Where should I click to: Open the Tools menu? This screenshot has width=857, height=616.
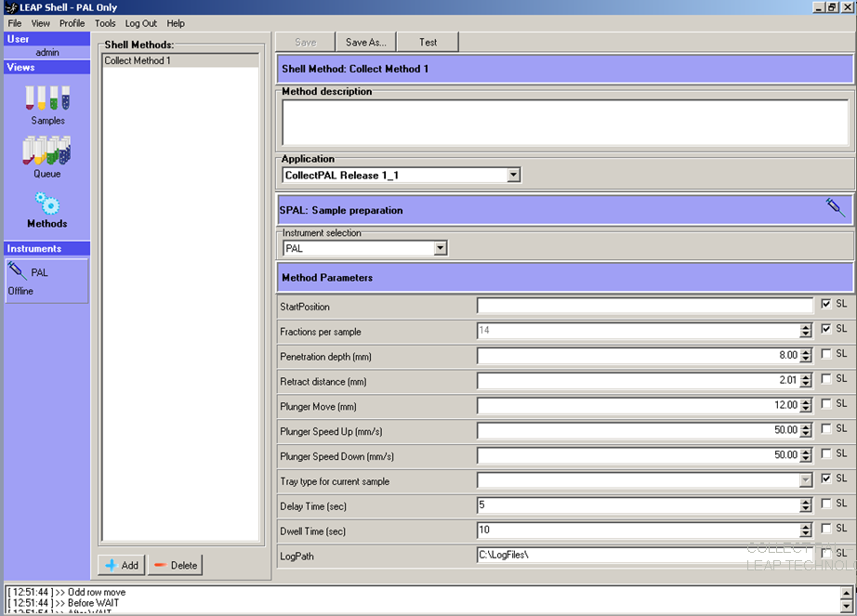[105, 23]
